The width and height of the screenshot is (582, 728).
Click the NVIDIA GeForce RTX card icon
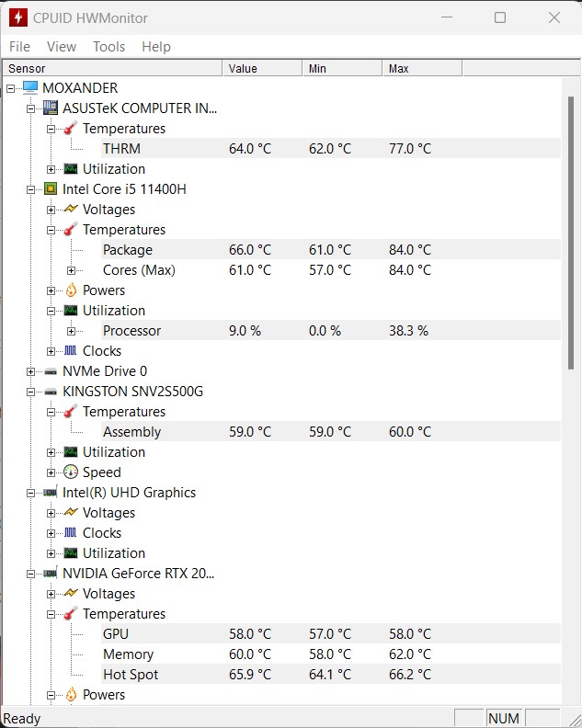click(x=51, y=574)
